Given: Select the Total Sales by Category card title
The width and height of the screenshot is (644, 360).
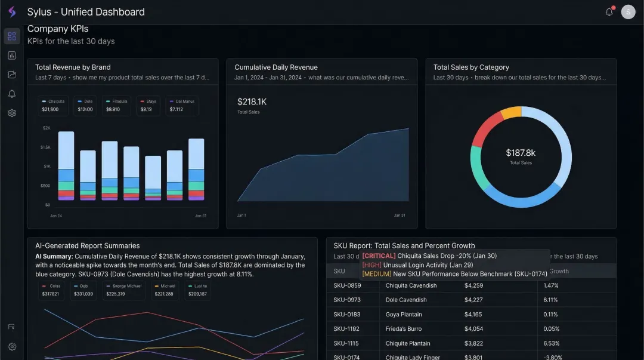Looking at the screenshot, I should pyautogui.click(x=470, y=67).
